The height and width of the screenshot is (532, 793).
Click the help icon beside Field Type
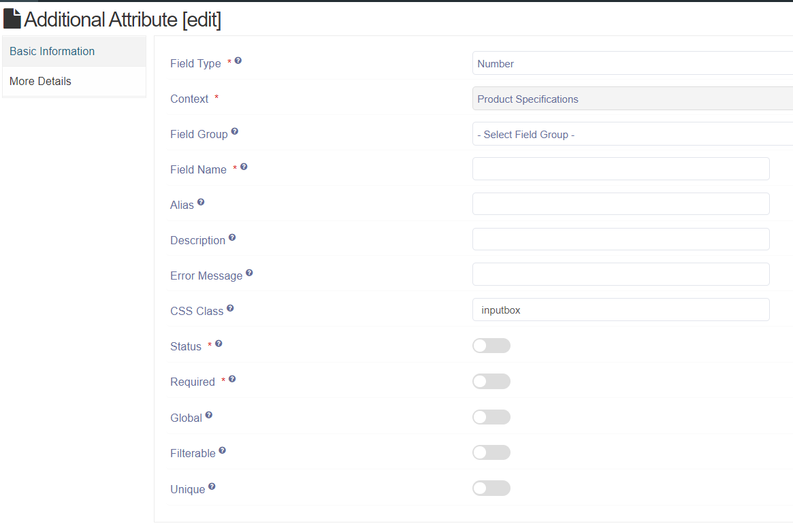point(238,61)
